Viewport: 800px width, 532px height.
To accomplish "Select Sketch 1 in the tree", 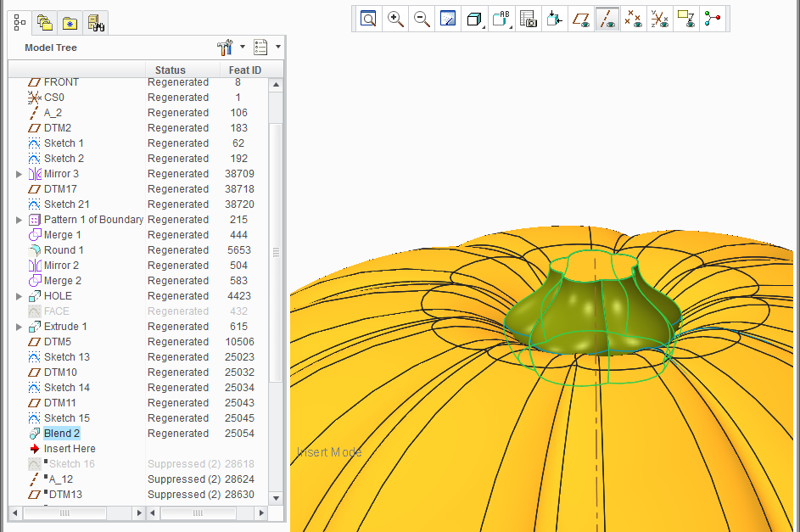I will 64,143.
